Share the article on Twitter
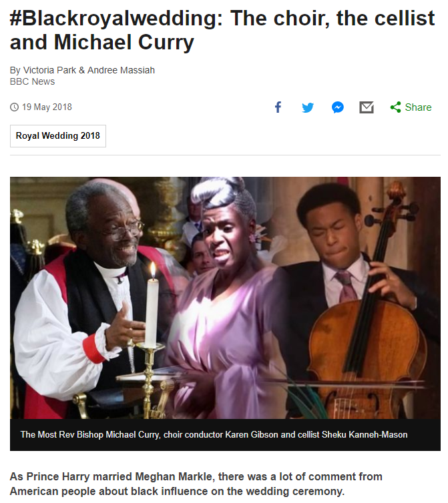The image size is (448, 503). 308,107
